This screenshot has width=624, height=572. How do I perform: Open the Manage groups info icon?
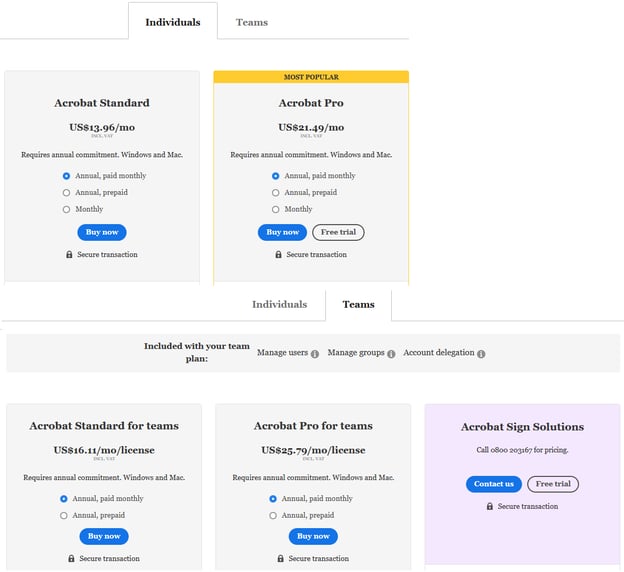(391, 353)
